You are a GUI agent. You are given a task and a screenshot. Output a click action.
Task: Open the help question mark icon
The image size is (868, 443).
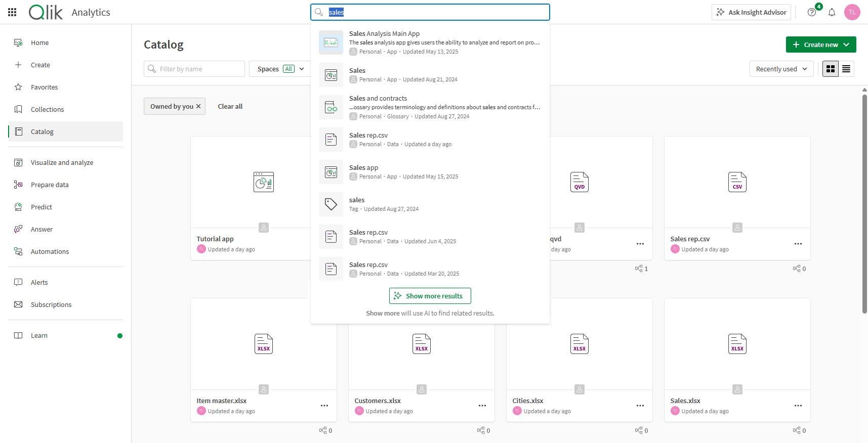[812, 12]
